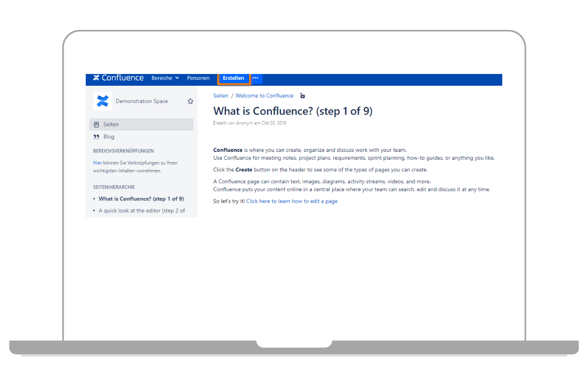Follow 'Click here to learn how to edit a page'
The image size is (588, 387).
pyautogui.click(x=292, y=201)
